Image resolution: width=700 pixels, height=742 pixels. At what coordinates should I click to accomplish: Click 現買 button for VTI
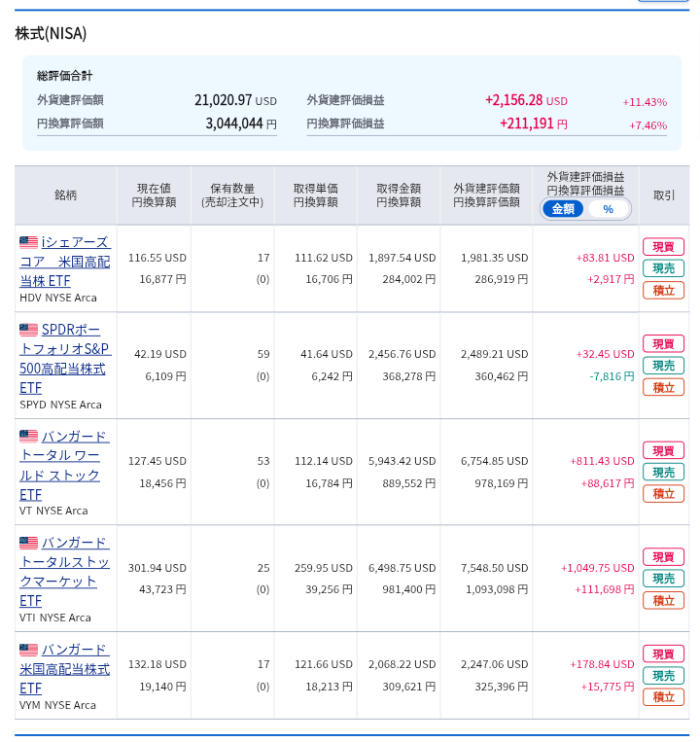click(663, 557)
